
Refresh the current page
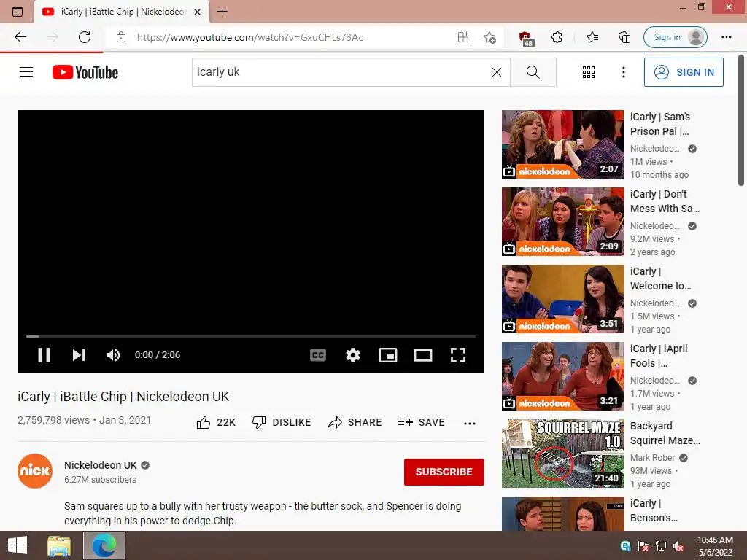click(85, 37)
